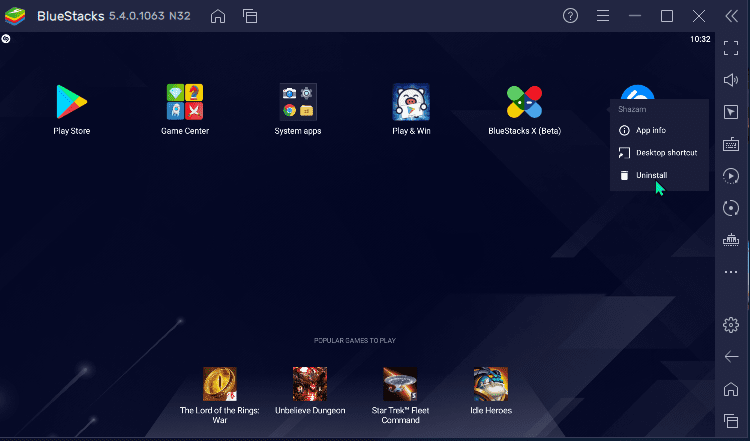The width and height of the screenshot is (750, 441).
Task: Go to home via top bar icon
Action: (x=218, y=16)
